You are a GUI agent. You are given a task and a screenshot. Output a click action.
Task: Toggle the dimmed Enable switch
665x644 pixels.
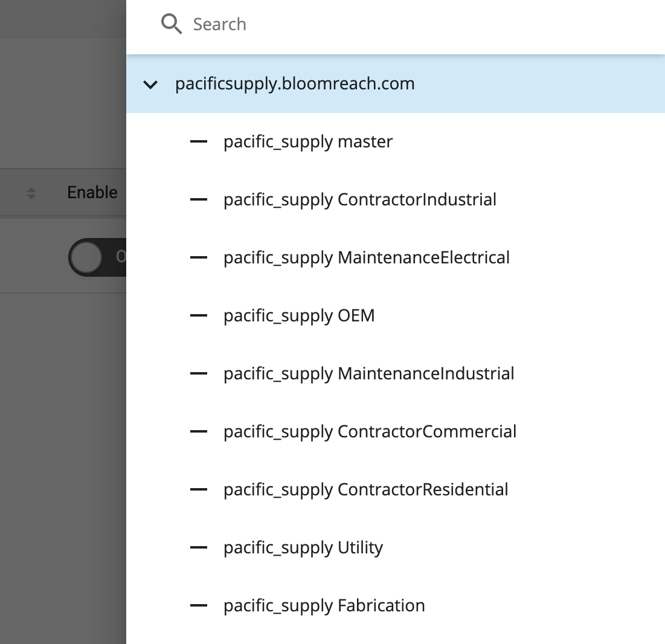[x=97, y=257]
